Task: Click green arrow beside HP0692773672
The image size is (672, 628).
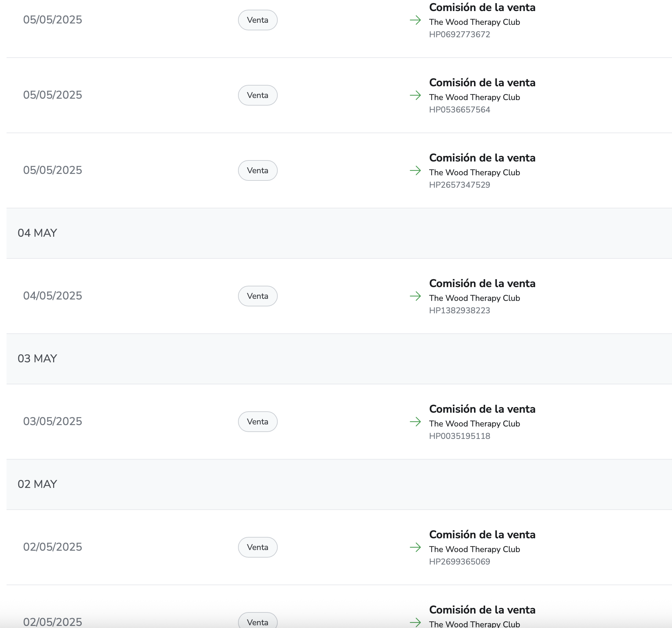Action: [415, 20]
